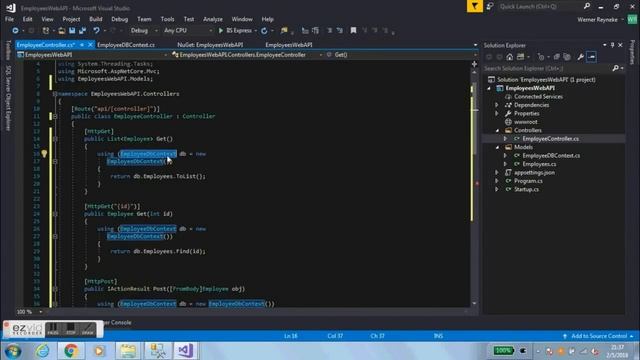Image resolution: width=640 pixels, height=360 pixels.
Task: Collapse the Models folder
Action: [497, 147]
